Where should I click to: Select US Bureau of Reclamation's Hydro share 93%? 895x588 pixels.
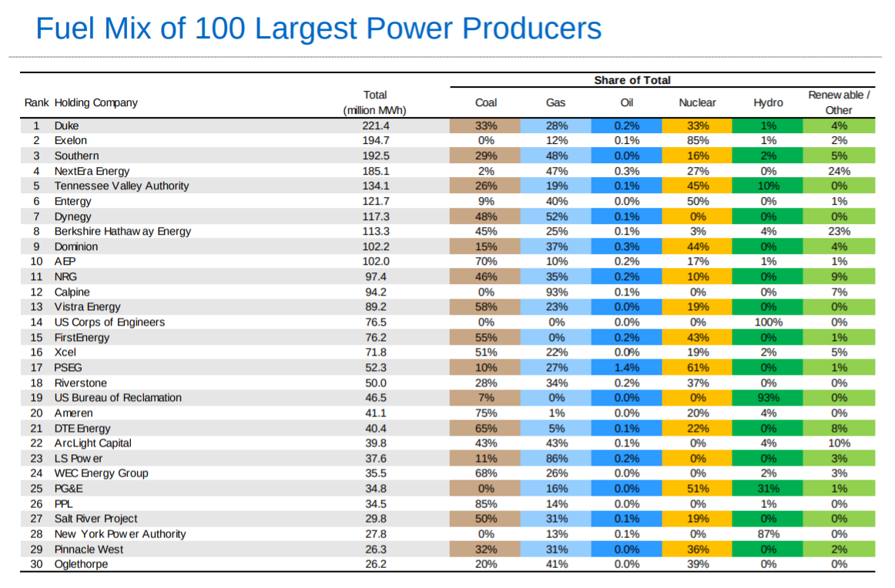tap(768, 397)
